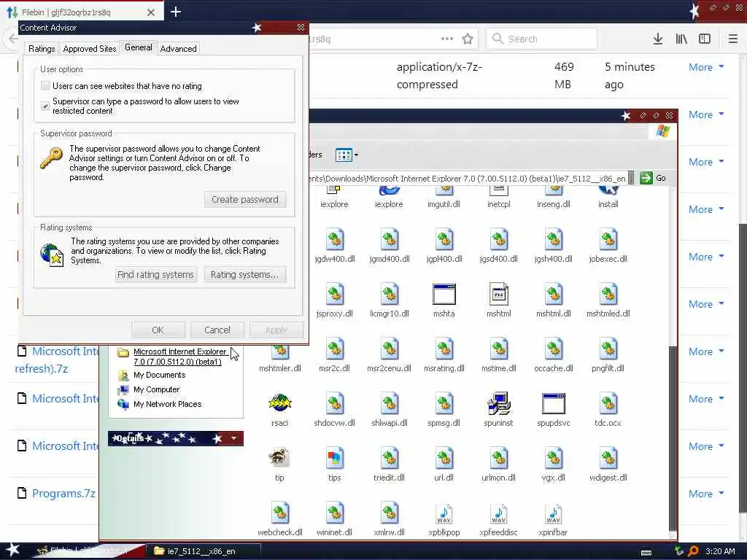This screenshot has width=747, height=560.
Task: Click the green Go arrow button
Action: [x=646, y=178]
